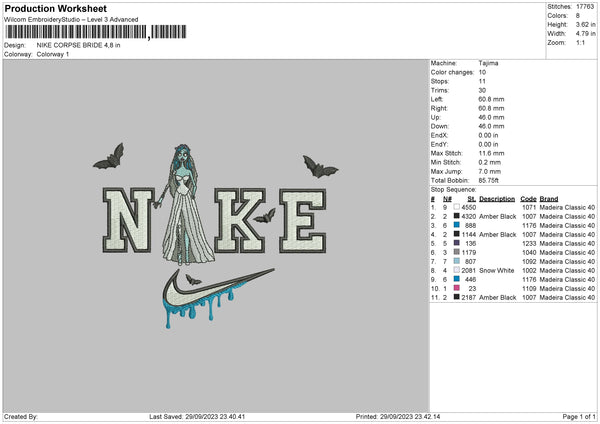
Task: Pick the purple swatch in stop row 5
Action: click(x=457, y=243)
